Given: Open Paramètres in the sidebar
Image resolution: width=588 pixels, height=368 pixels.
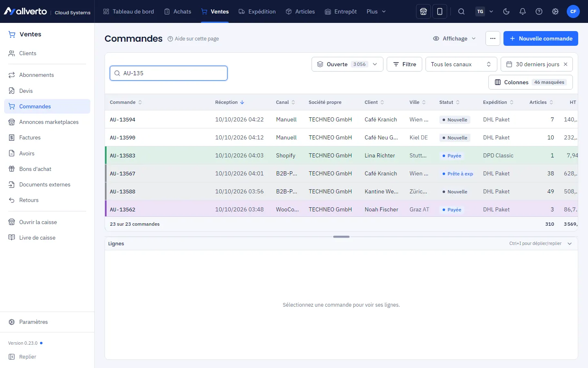Looking at the screenshot, I should (x=47, y=322).
